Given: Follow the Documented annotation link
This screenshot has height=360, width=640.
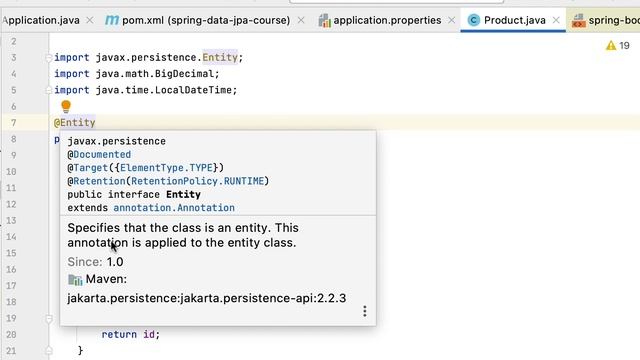Looking at the screenshot, I should (x=102, y=155).
